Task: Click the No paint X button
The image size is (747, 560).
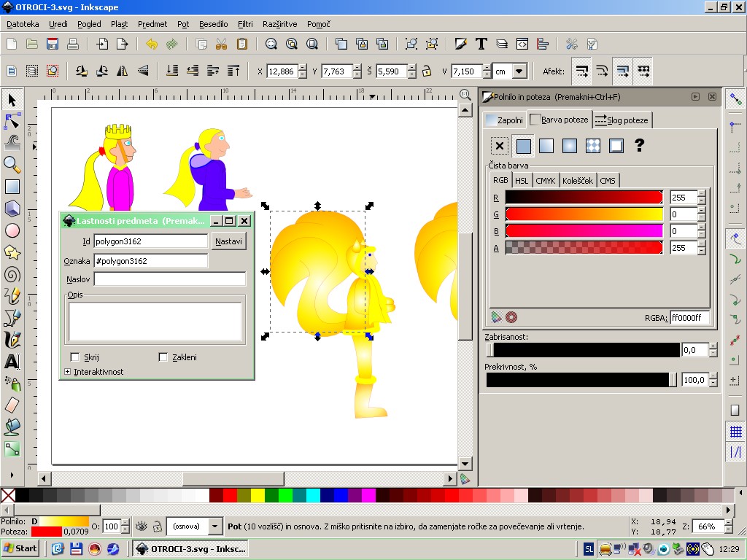Action: (x=499, y=146)
